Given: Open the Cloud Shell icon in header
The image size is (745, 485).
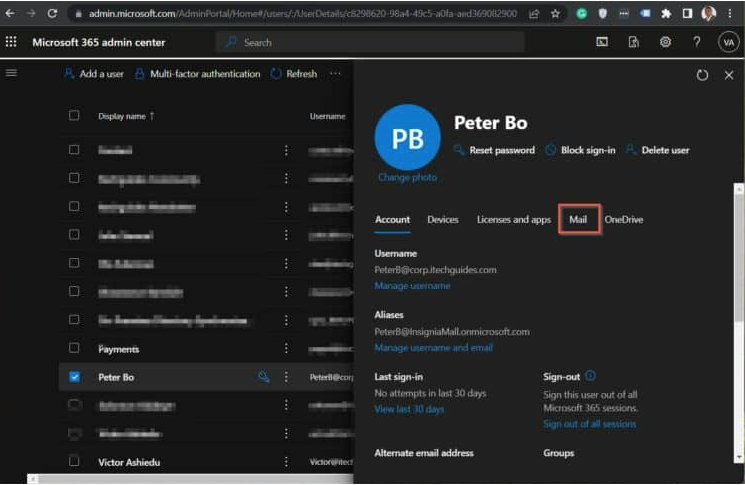Looking at the screenshot, I should pos(602,42).
